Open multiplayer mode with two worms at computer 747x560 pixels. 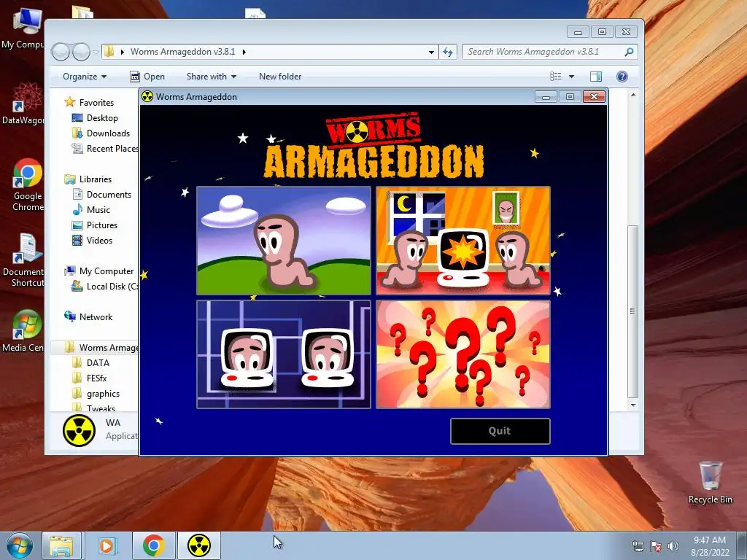(x=463, y=241)
